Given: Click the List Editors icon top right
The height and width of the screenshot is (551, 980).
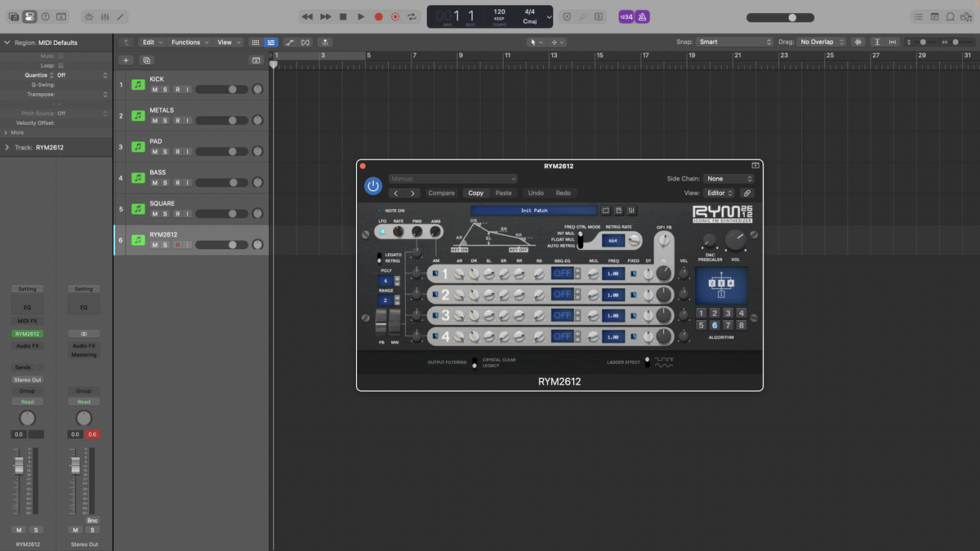Looking at the screenshot, I should pos(919,16).
